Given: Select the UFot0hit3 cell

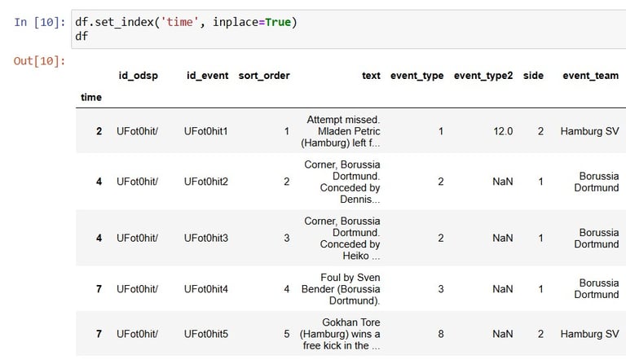Looking at the screenshot, I should [x=205, y=238].
